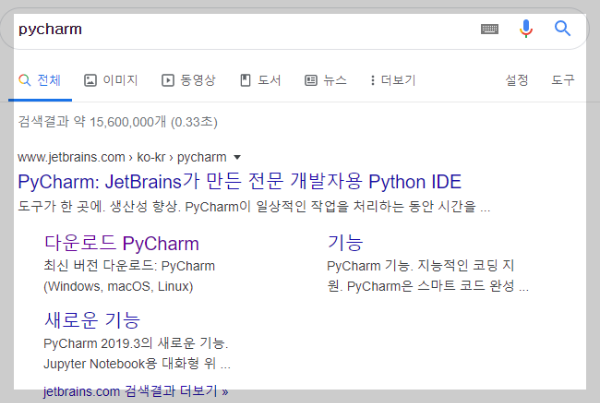
Task: Expand the dropdown arrow beside jetbrains URL
Action: 237,157
